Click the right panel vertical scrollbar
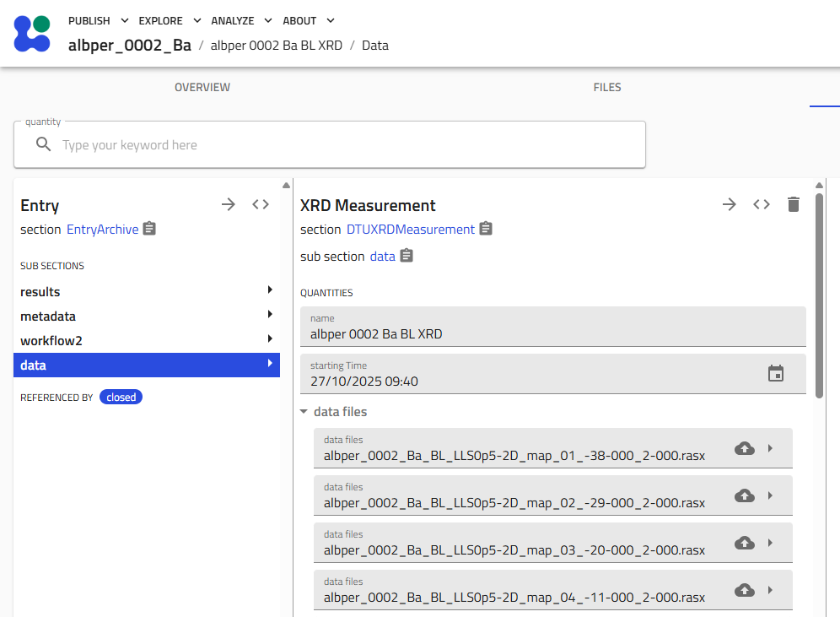Viewport: 840px width, 617px height. tap(819, 295)
